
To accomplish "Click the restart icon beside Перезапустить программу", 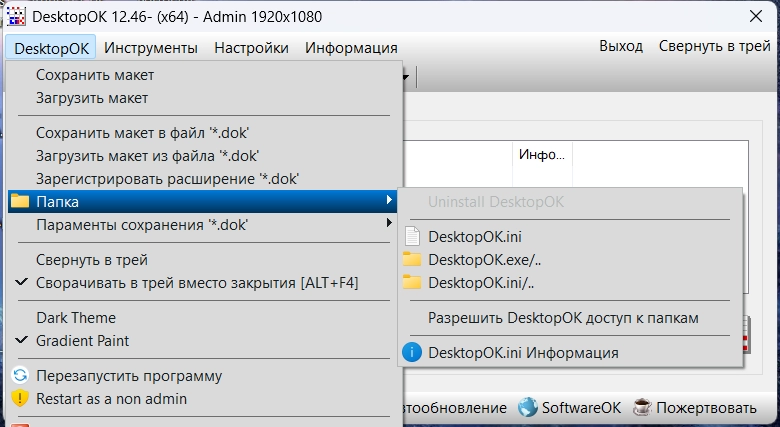I will pos(20,376).
